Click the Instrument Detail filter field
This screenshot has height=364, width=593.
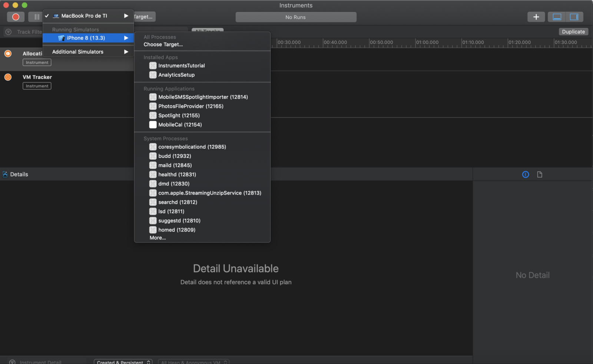coord(41,362)
